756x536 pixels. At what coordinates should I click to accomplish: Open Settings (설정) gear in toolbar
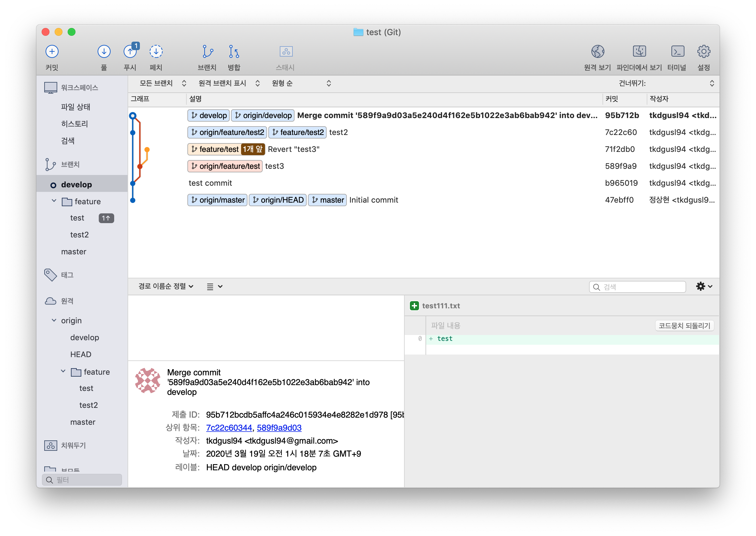pos(704,51)
